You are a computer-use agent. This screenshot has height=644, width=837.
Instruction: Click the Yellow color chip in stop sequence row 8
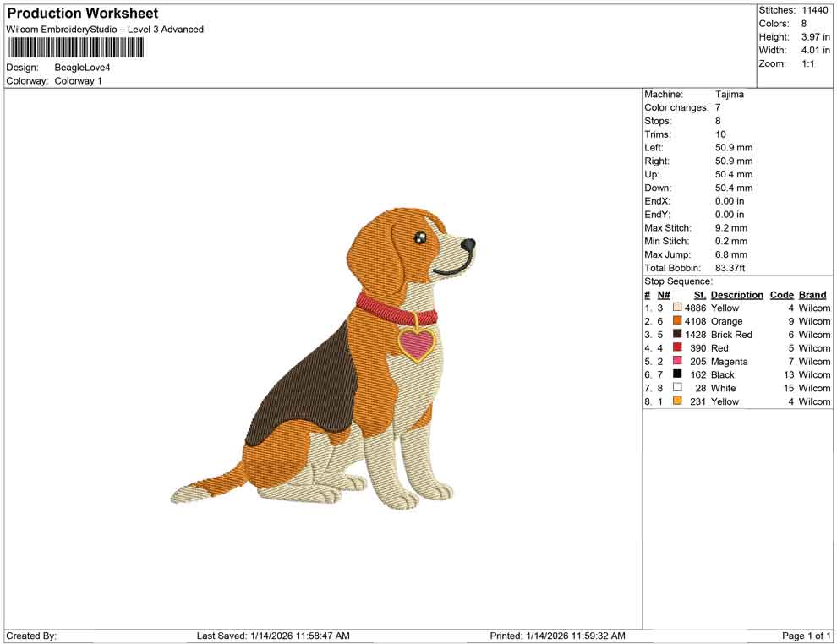coord(676,401)
